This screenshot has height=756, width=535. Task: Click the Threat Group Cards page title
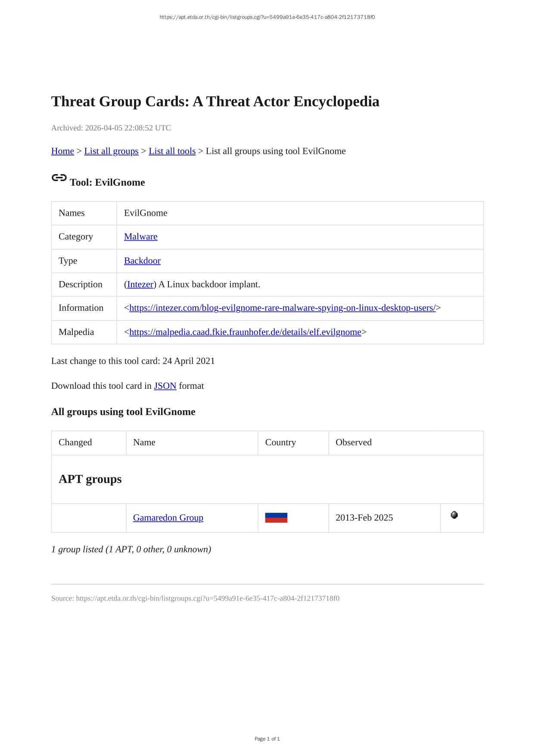coord(215,102)
